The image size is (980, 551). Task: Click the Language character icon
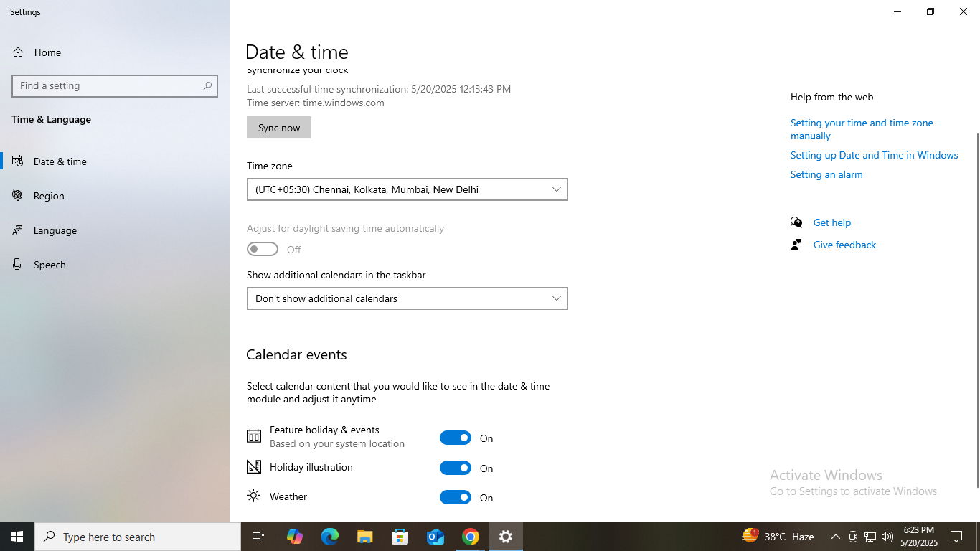[18, 230]
